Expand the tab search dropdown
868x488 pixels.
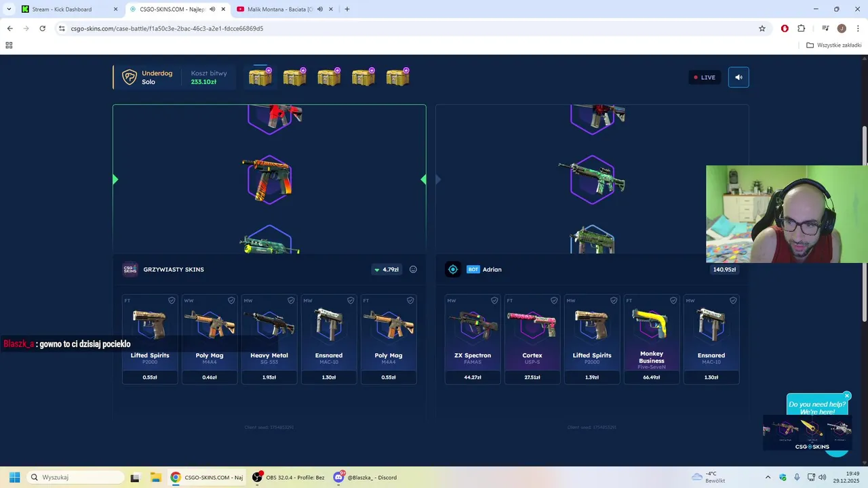coord(9,9)
